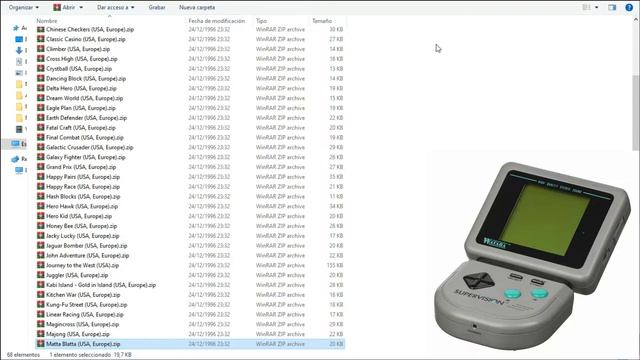Select file 'Magincross (USA, Europe).zip'
This screenshot has width=640, height=360.
82,324
